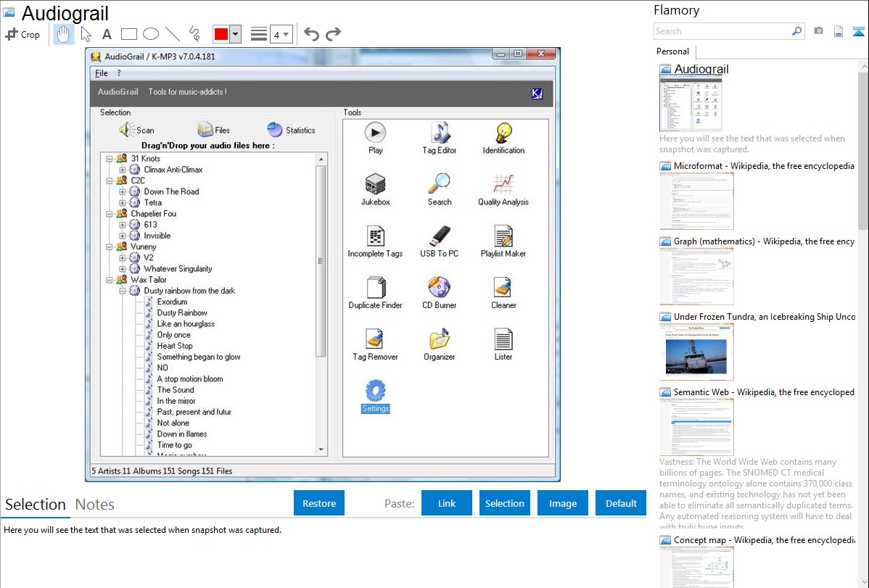Open the Incomplete Tags tool
The image size is (869, 588).
point(375,241)
